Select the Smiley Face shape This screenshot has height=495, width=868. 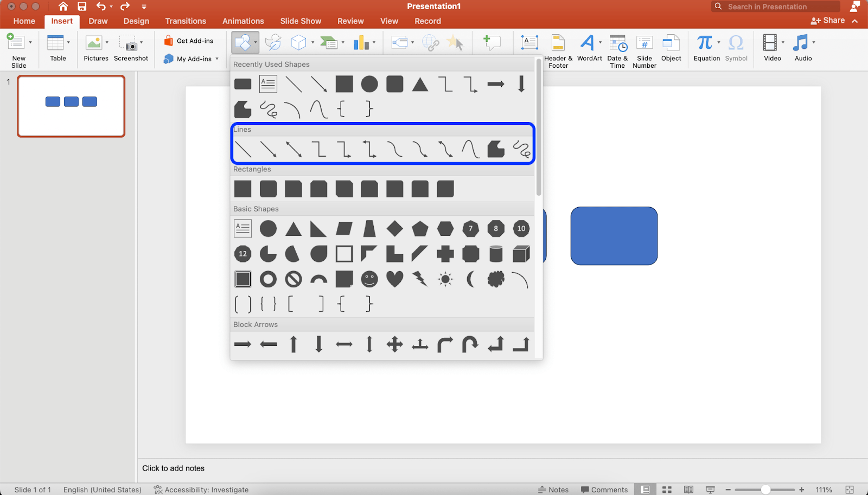coord(369,279)
